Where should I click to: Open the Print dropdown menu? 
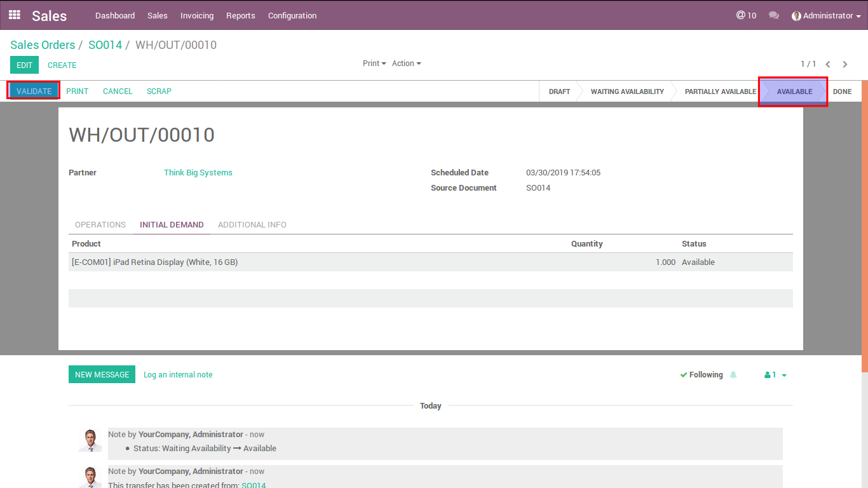coord(374,64)
